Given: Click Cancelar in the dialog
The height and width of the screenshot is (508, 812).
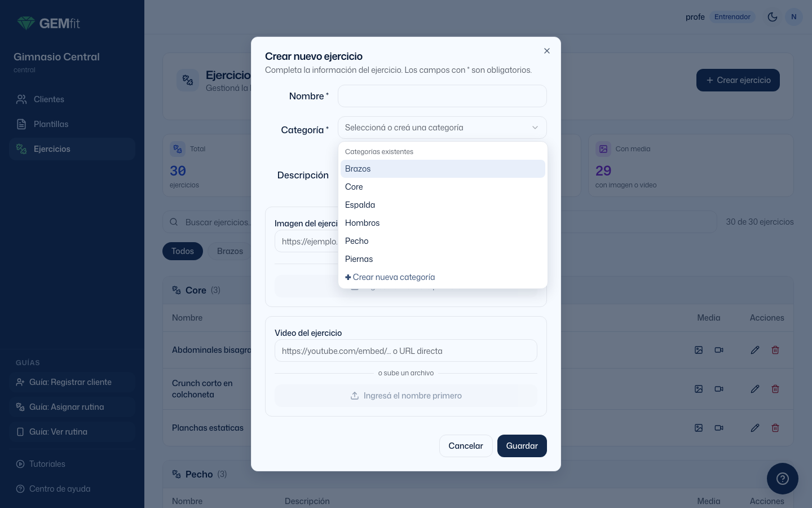Looking at the screenshot, I should tap(466, 446).
